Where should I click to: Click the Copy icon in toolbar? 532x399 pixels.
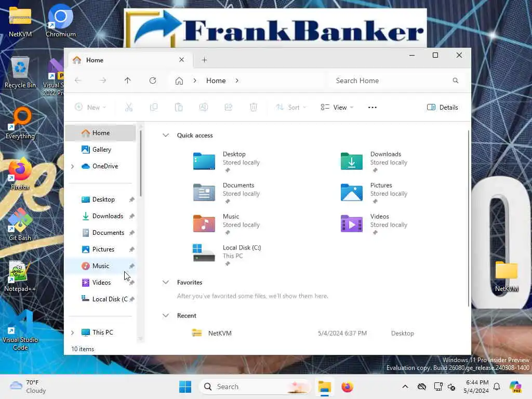[154, 107]
